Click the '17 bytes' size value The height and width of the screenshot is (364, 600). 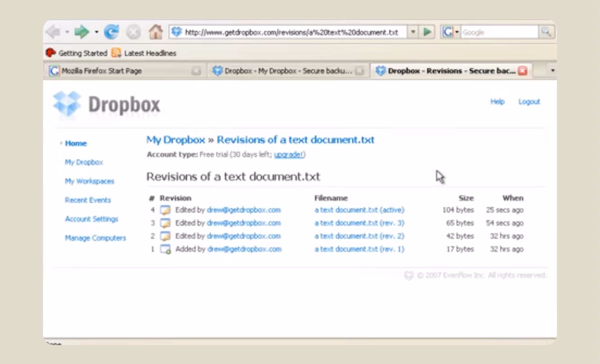pos(460,249)
